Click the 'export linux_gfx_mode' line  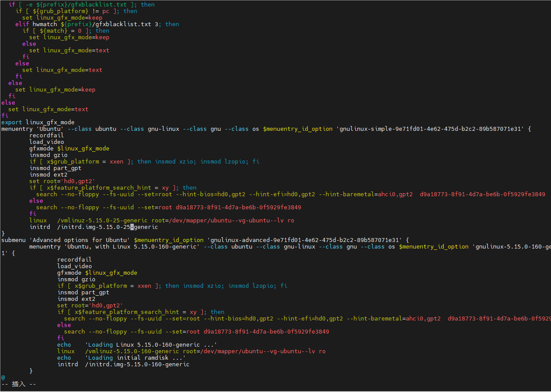[38, 122]
